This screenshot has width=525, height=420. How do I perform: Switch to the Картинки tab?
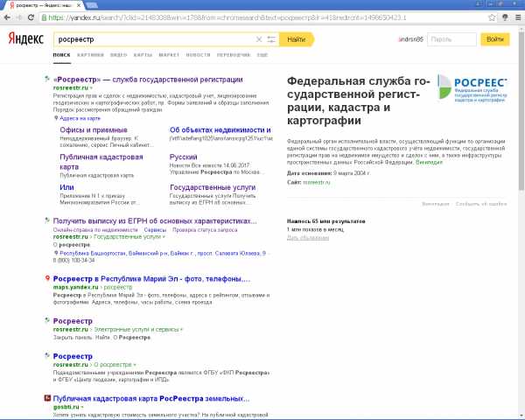point(90,55)
